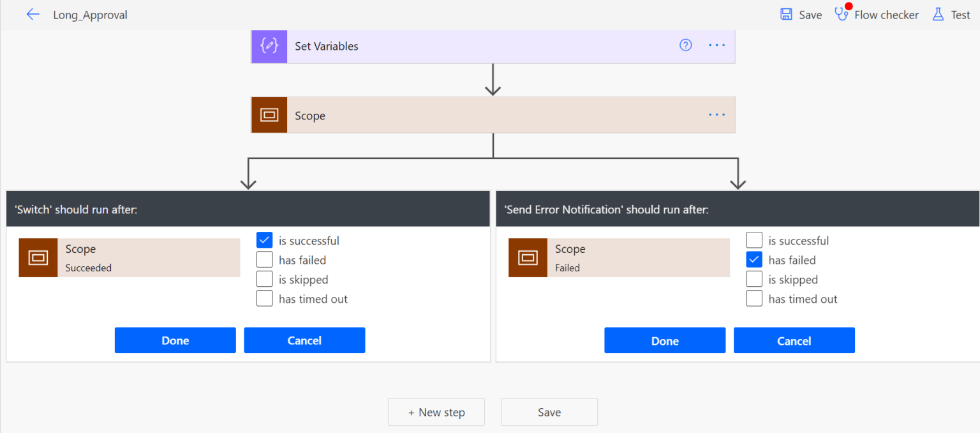Screen dimensions: 980x433
Task: Click the bottom Save button
Action: click(549, 412)
